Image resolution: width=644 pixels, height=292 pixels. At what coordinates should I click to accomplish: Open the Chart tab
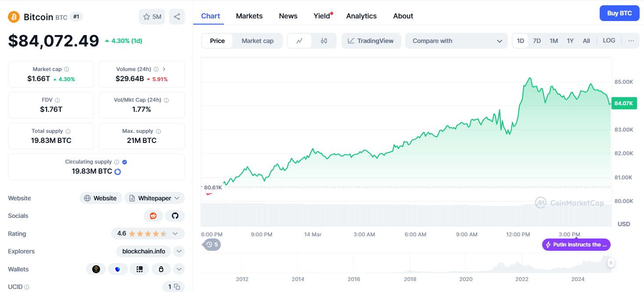tap(210, 16)
